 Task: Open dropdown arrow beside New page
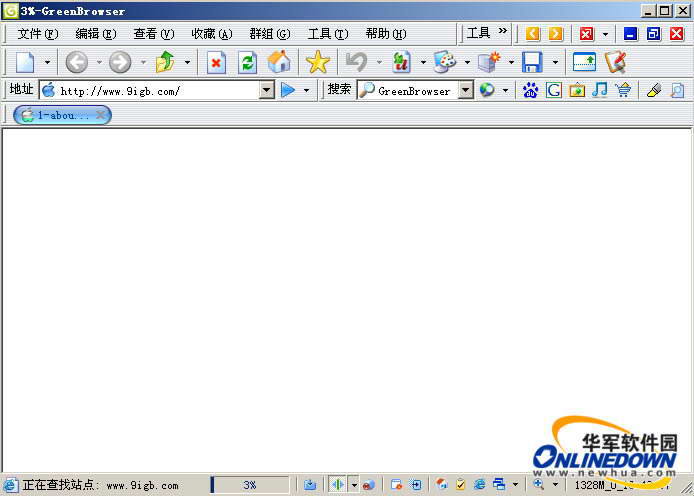point(47,62)
